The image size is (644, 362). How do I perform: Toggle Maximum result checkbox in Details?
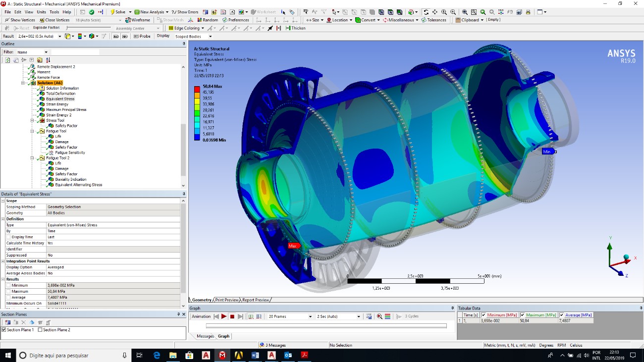(x=8, y=291)
